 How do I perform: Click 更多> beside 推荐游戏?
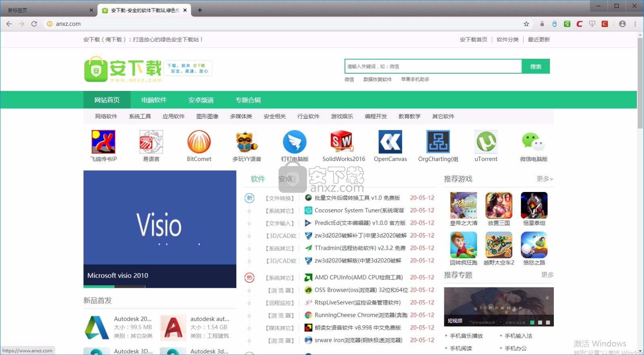545,179
